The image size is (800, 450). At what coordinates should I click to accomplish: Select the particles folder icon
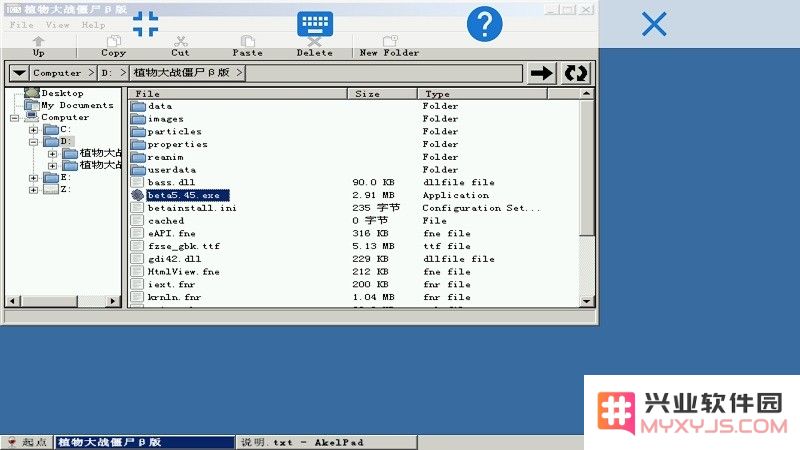coord(138,132)
